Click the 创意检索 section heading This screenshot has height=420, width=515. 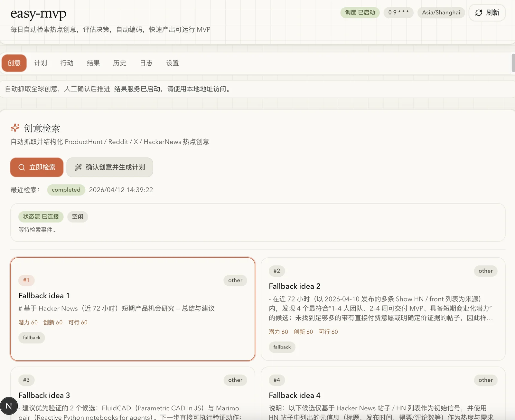pyautogui.click(x=42, y=128)
